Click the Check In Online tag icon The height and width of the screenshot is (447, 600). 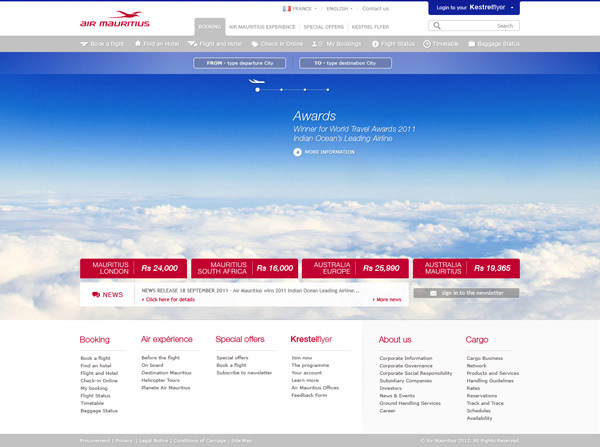pos(254,44)
